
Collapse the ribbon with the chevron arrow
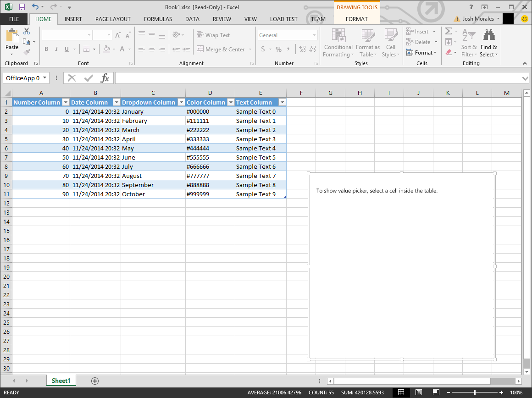pos(525,64)
